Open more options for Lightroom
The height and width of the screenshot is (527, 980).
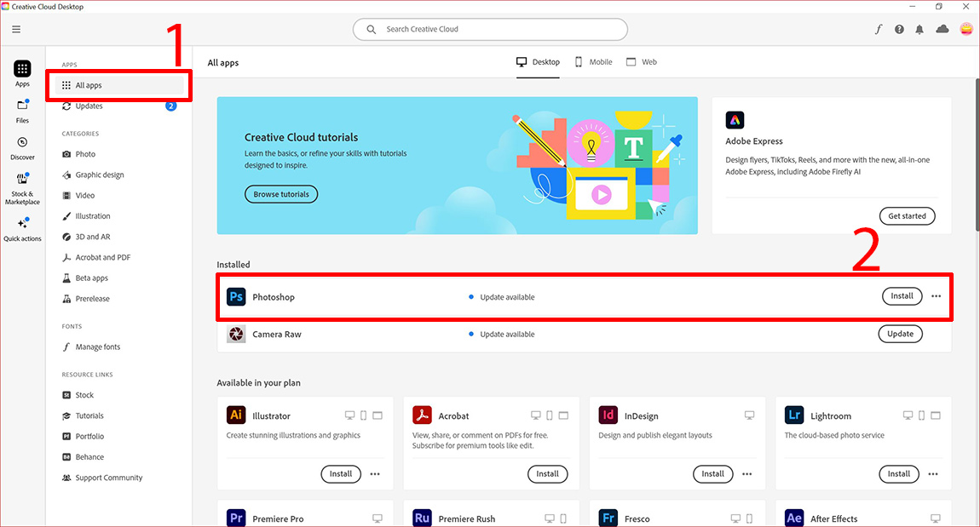pos(933,474)
